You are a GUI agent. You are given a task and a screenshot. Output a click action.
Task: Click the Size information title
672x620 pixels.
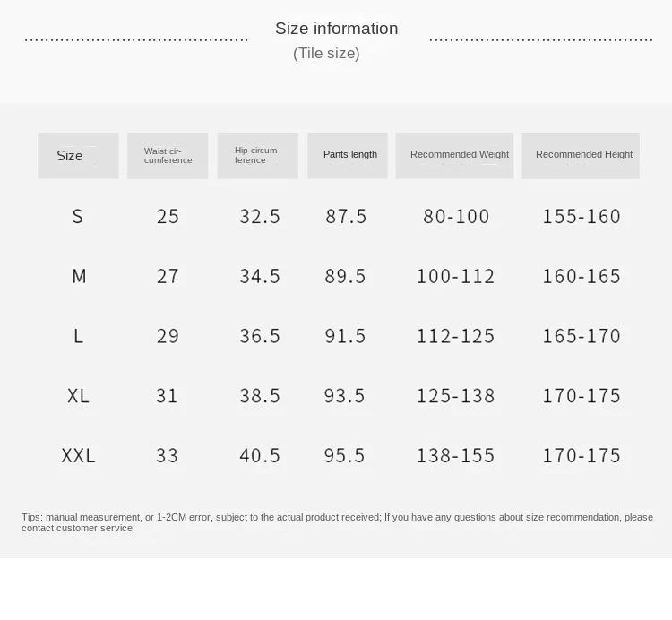(x=336, y=29)
